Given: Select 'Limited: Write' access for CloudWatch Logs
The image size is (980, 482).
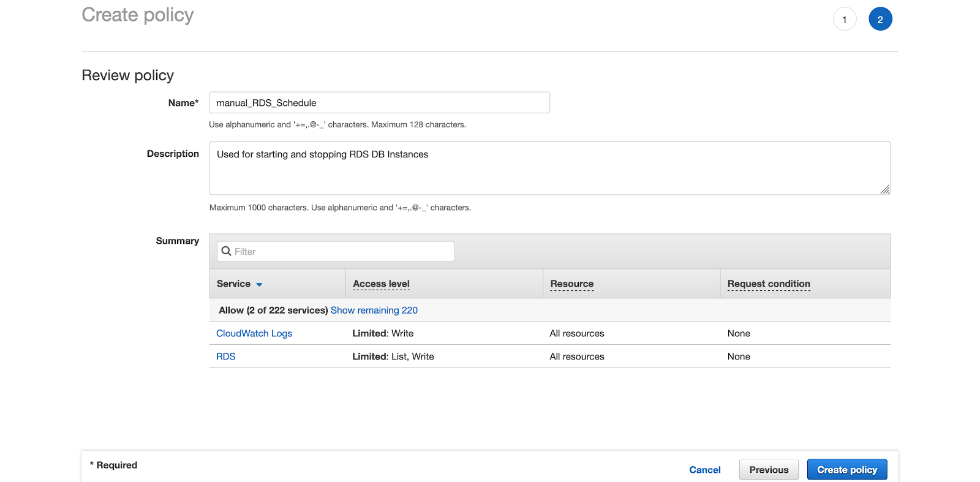Looking at the screenshot, I should [x=383, y=333].
